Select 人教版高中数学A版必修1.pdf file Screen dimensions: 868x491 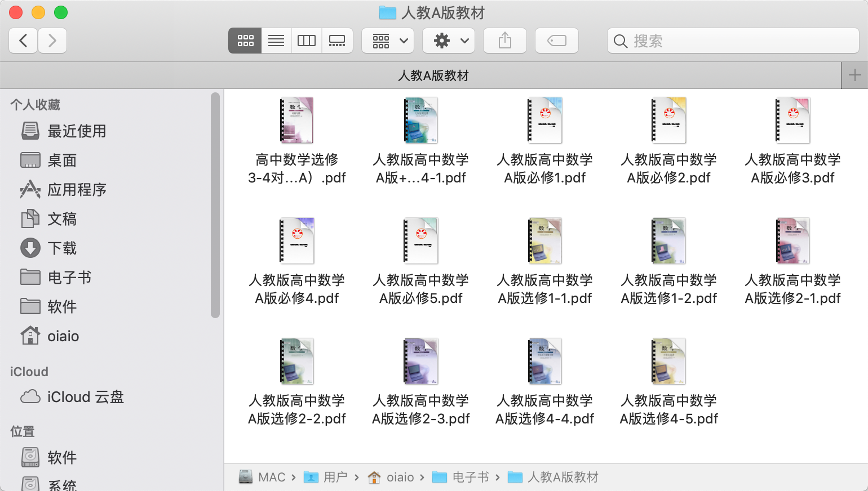pyautogui.click(x=545, y=141)
